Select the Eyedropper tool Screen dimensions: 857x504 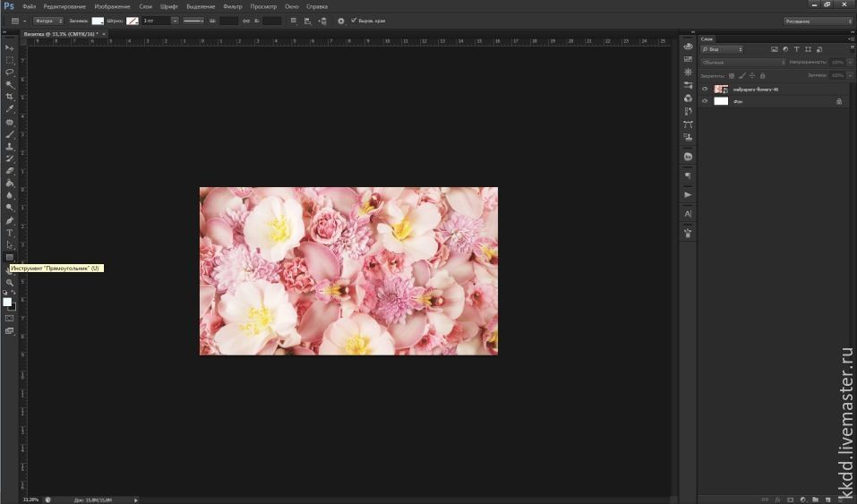[x=10, y=109]
